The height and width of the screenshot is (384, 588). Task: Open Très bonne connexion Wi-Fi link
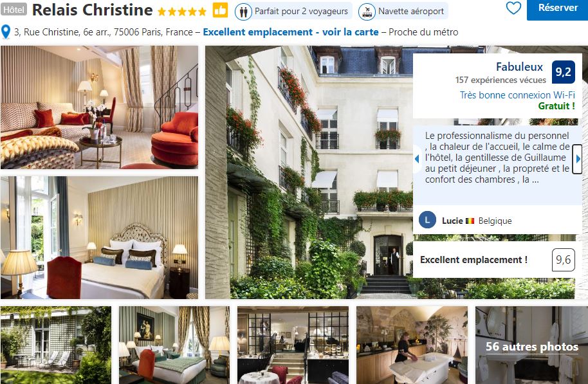[x=517, y=95]
